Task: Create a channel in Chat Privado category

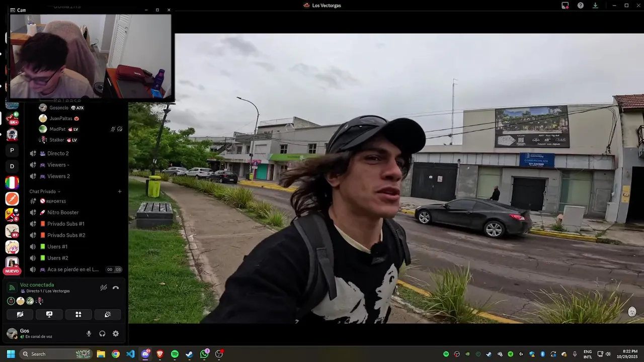Action: click(120, 192)
